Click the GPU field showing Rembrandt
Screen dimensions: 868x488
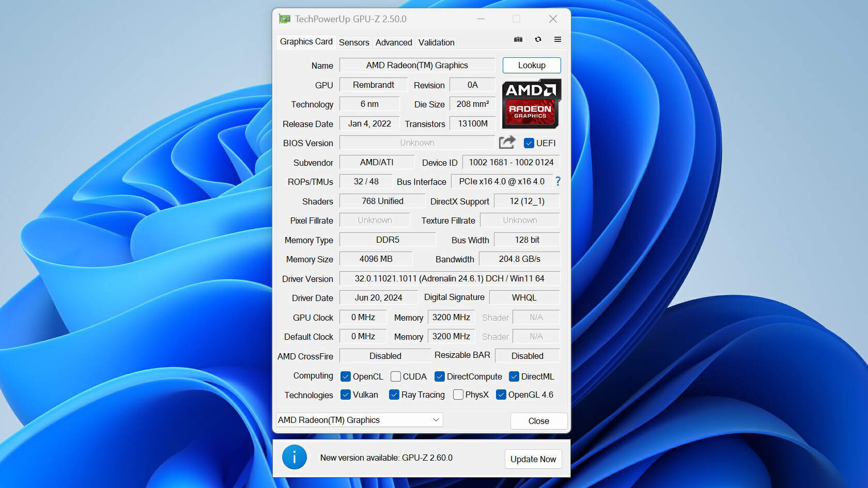[x=374, y=85]
